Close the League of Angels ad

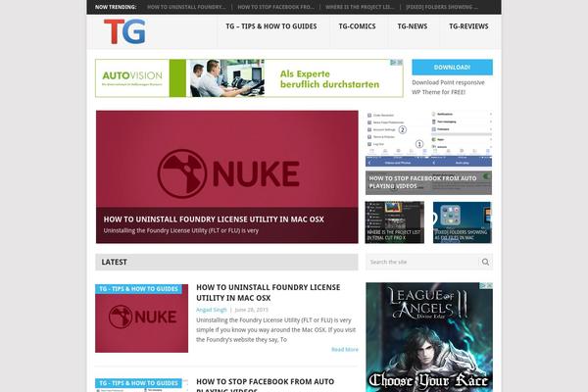(x=489, y=286)
